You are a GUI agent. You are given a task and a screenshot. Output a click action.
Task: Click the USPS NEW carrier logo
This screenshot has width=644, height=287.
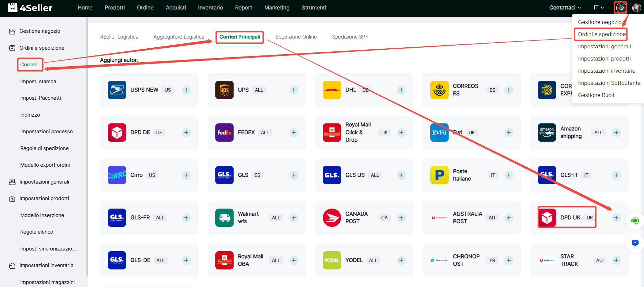(x=117, y=90)
